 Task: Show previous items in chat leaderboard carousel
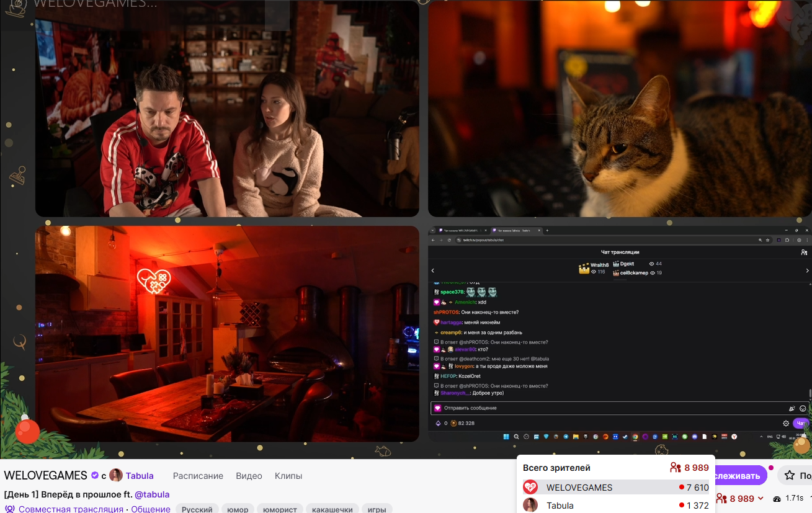pos(432,270)
